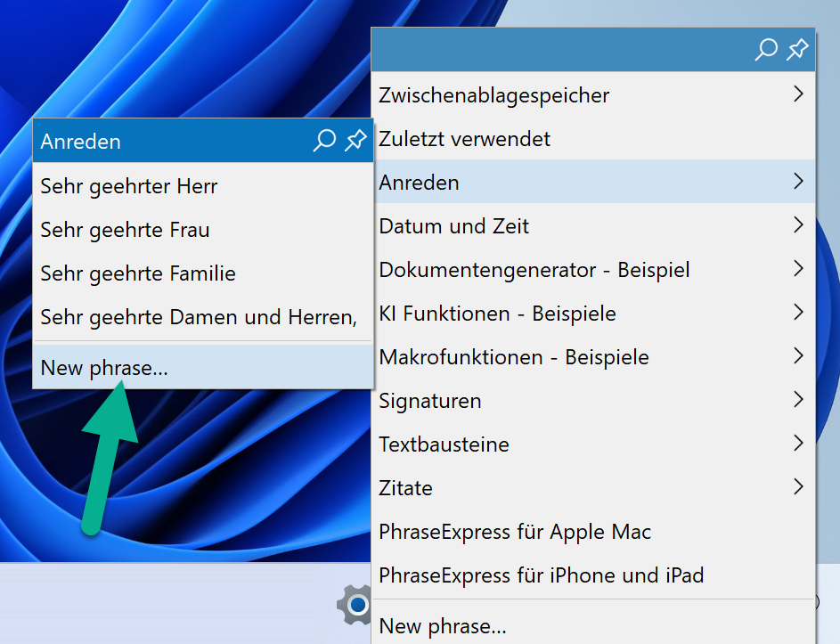This screenshot has width=840, height=644.
Task: Open PhraseExpress für Apple Mac
Action: [x=515, y=532]
